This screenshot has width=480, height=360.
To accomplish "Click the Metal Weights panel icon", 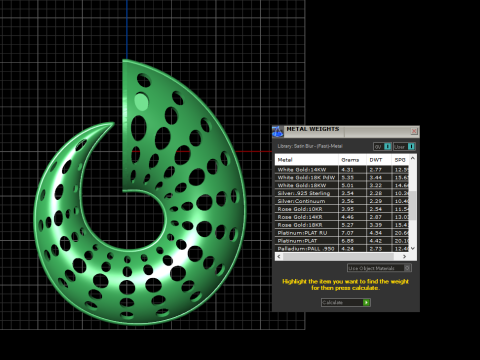I will pos(278,131).
